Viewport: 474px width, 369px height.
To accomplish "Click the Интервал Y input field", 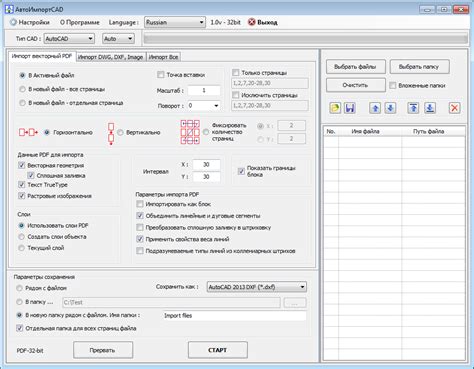I will (206, 177).
